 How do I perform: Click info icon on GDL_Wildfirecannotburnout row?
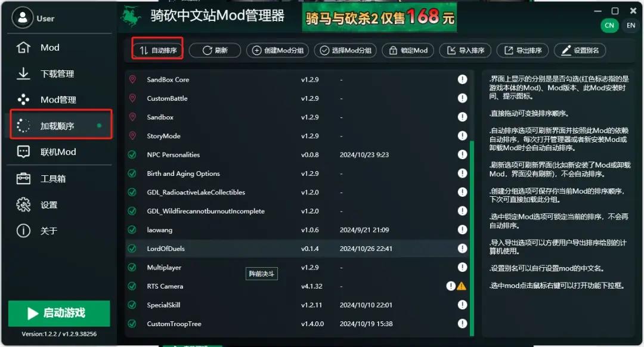pos(463,210)
